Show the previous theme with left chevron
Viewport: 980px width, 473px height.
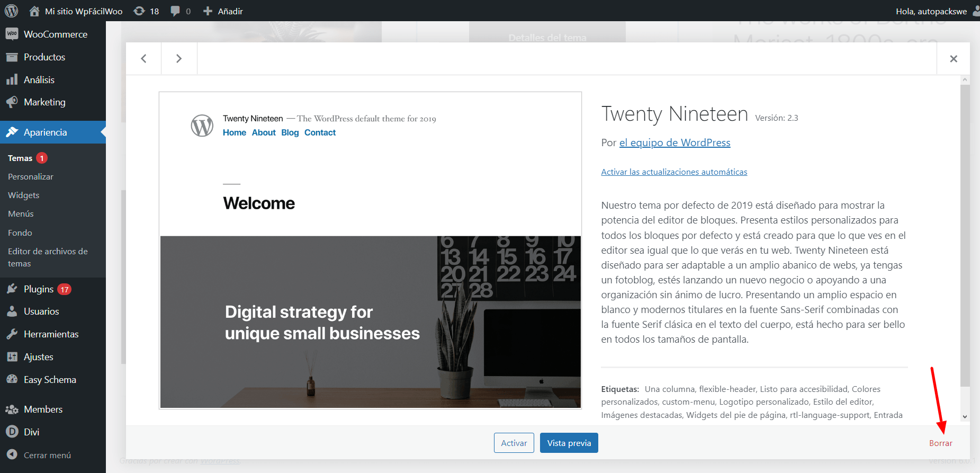(143, 58)
